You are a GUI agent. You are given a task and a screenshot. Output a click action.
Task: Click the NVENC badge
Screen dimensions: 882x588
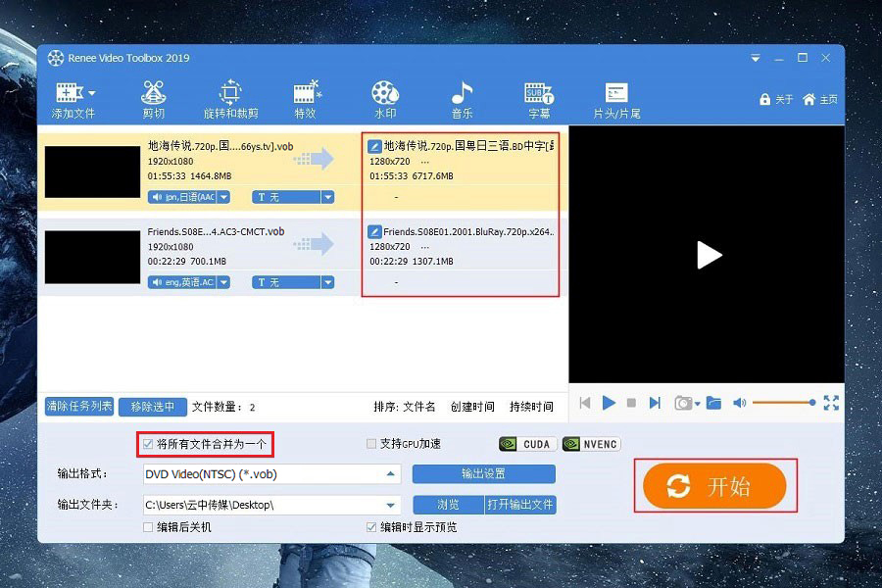point(591,444)
